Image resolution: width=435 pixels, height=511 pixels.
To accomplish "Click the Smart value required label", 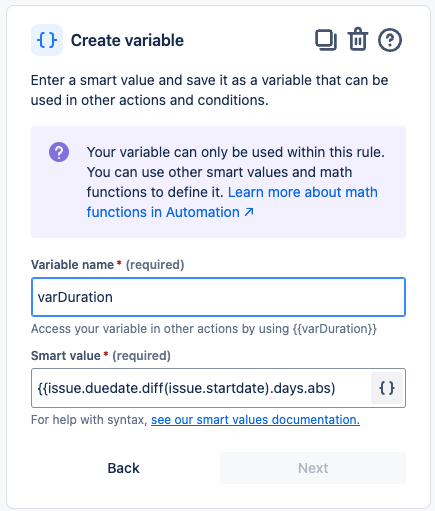I will click(101, 356).
